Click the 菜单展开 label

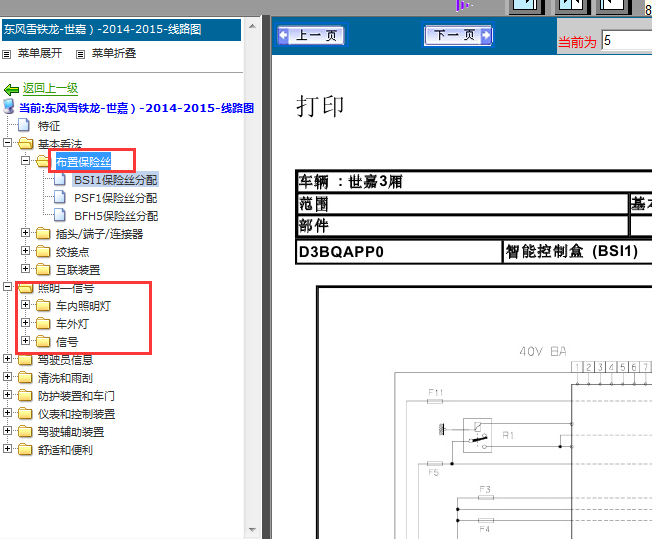(x=40, y=53)
